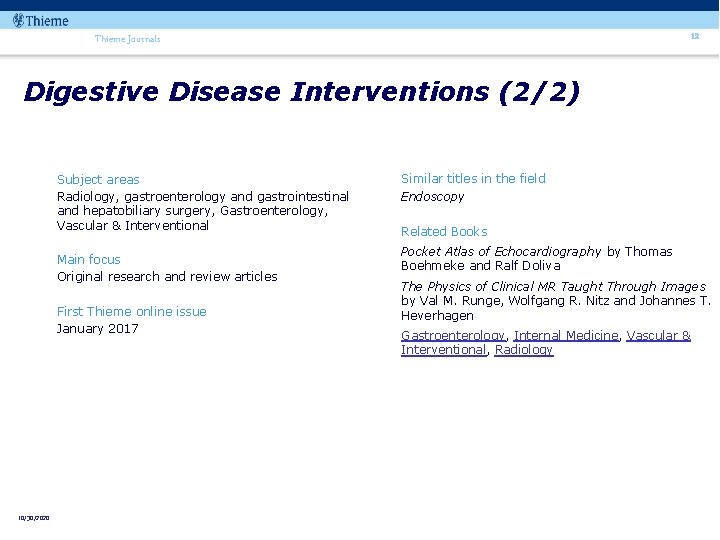The height and width of the screenshot is (540, 720).
Task: Click the 'First Thieme online issue' heading
Action: click(132, 311)
